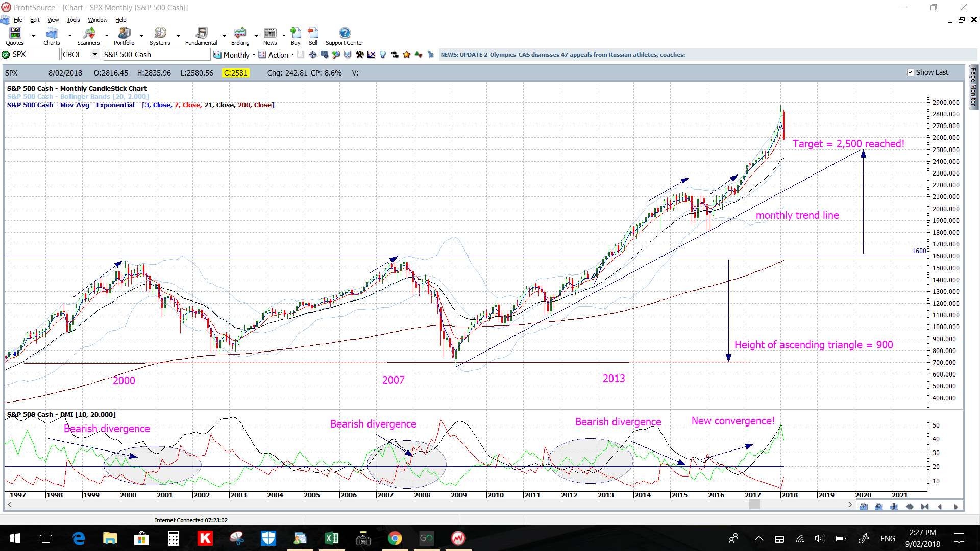Screen dimensions: 980x551
Task: Click the taskbar clock
Action: click(x=922, y=538)
